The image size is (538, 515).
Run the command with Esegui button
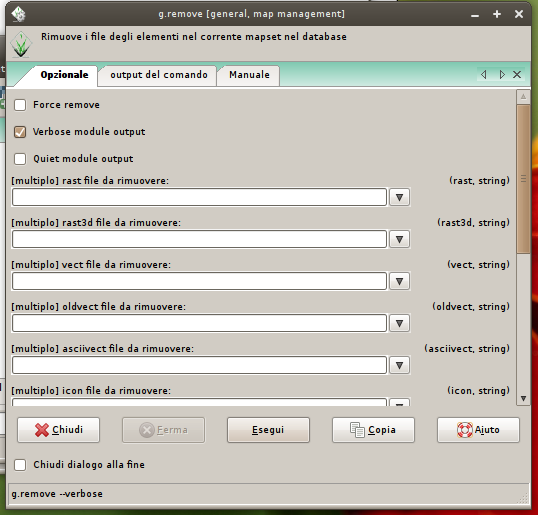click(x=268, y=430)
